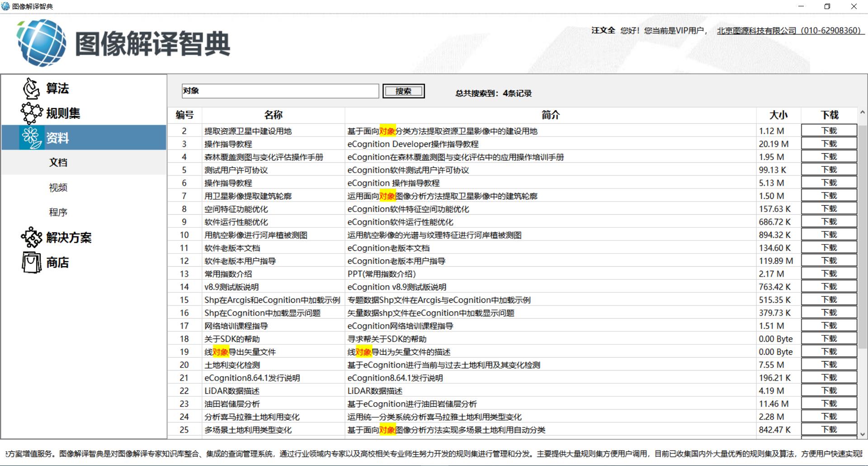Screen dimensions: 868x466
Task: Download 常用指数介绍 PPT
Action: pyautogui.click(x=829, y=273)
